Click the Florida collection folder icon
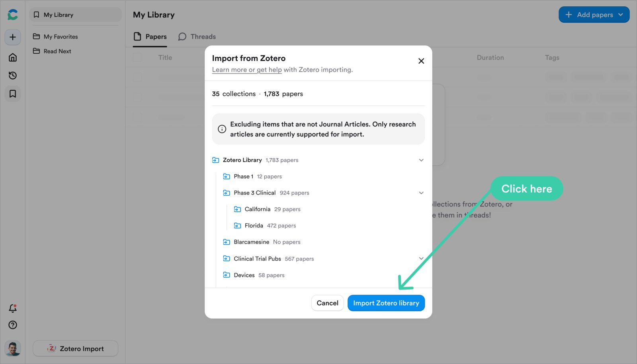Image resolution: width=637 pixels, height=364 pixels. pyautogui.click(x=238, y=226)
